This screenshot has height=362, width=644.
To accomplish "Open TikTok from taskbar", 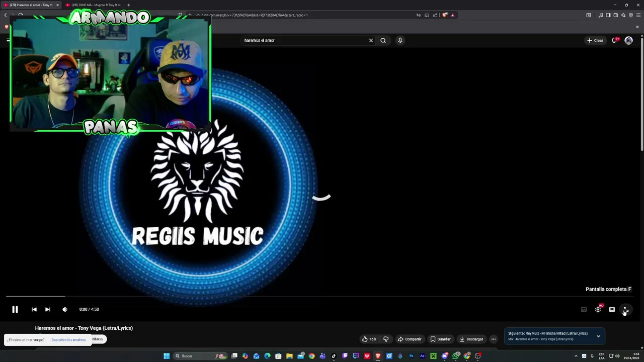I will [x=334, y=356].
